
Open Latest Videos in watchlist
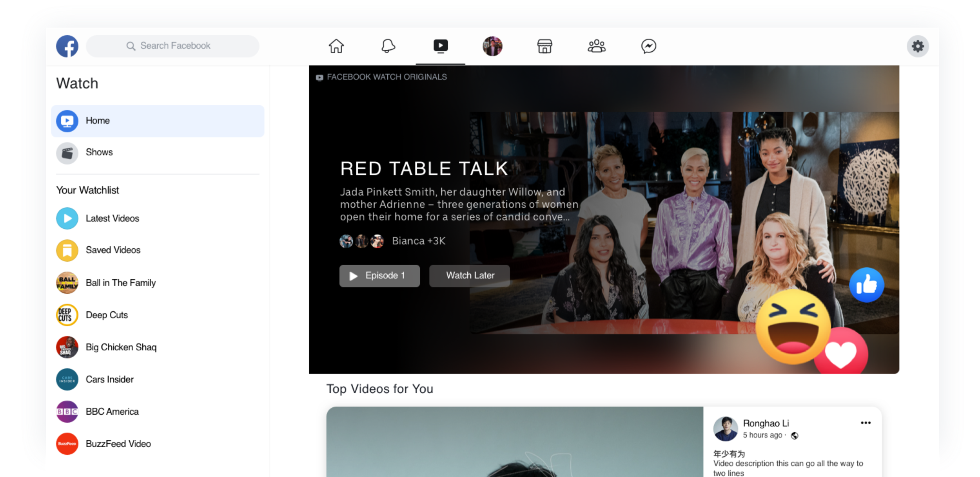point(158,218)
